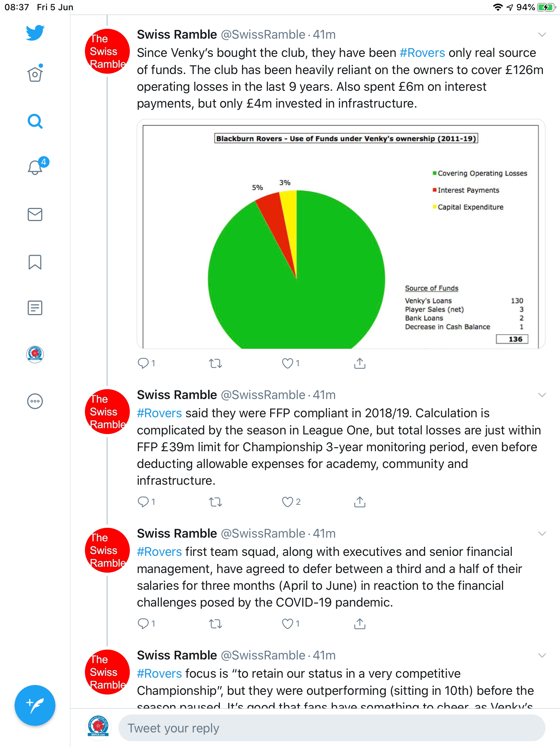Retweet the FFP compliant tweet
The image size is (560, 747).
tap(215, 502)
